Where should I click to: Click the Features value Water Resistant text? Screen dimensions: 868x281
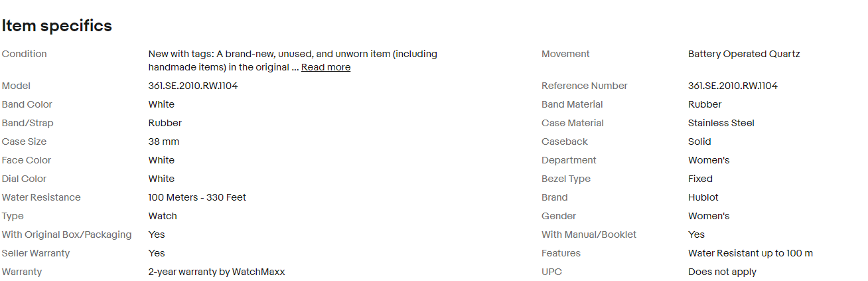pyautogui.click(x=750, y=253)
